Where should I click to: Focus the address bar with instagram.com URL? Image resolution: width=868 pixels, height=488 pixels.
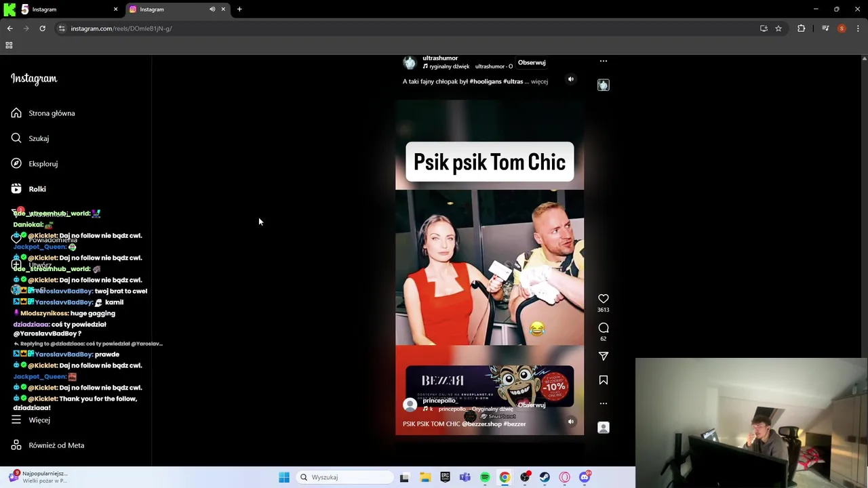(407, 28)
